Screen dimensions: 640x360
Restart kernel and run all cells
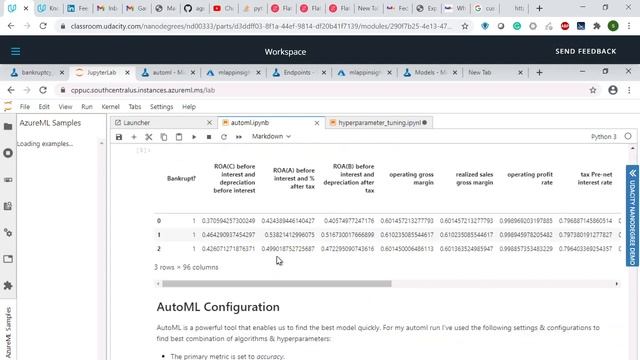tap(239, 137)
